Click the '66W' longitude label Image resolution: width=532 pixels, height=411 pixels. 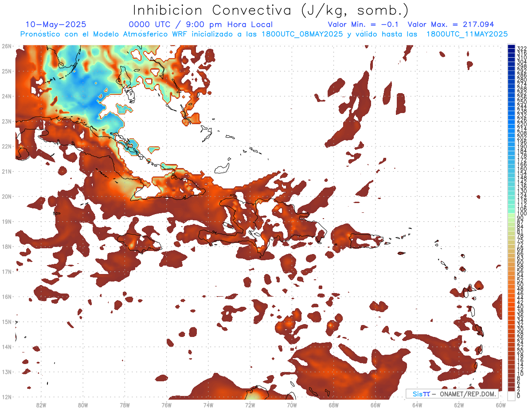coord(376,405)
